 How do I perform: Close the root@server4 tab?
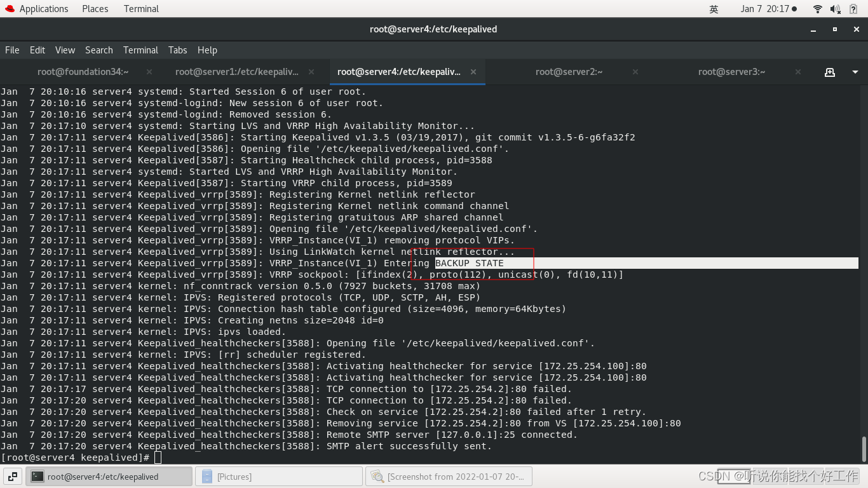473,72
